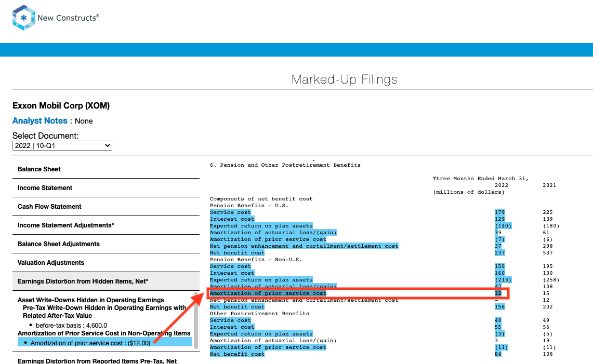Click the New Constructs hexagon logo icon
This screenshot has width=593, height=364.
(x=24, y=17)
